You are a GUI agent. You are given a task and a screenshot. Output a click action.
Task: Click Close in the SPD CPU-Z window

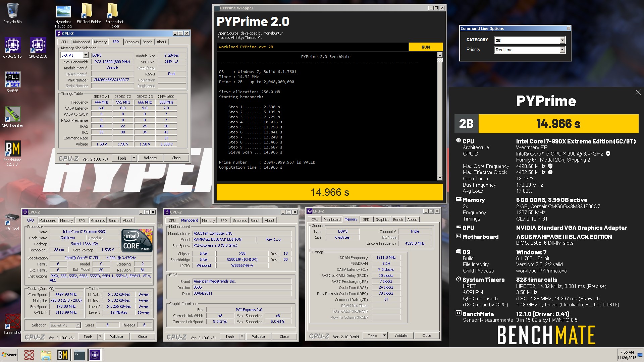(x=176, y=158)
